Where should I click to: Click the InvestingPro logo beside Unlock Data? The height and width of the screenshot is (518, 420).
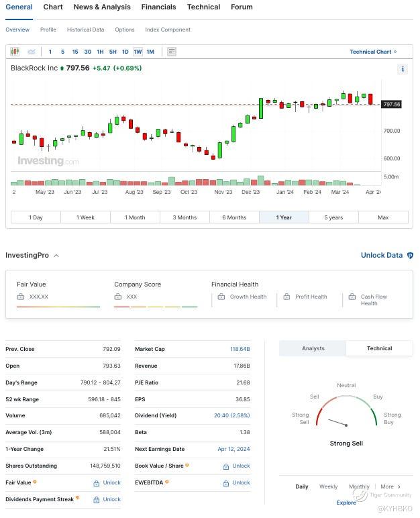[410, 256]
